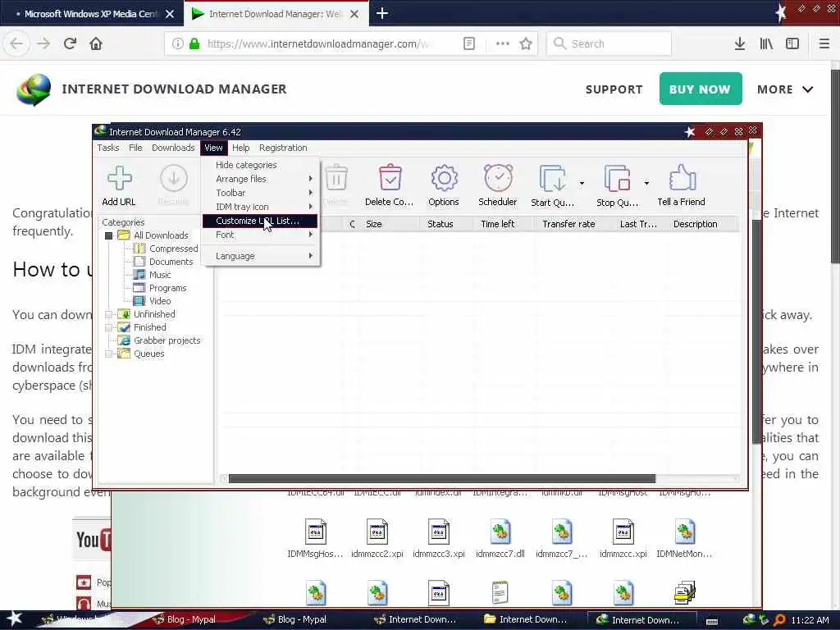Open new browser tab with plus icon
The height and width of the screenshot is (630, 840).
point(382,13)
